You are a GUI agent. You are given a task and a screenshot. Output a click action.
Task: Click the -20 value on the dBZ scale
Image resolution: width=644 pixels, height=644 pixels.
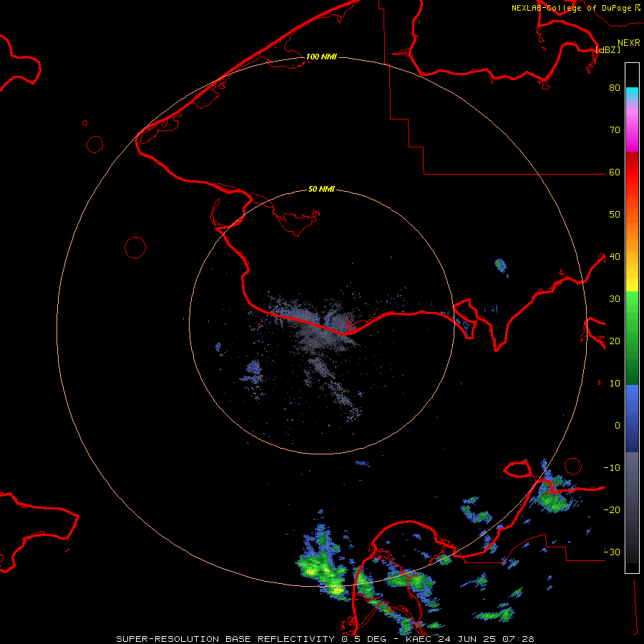point(612,509)
